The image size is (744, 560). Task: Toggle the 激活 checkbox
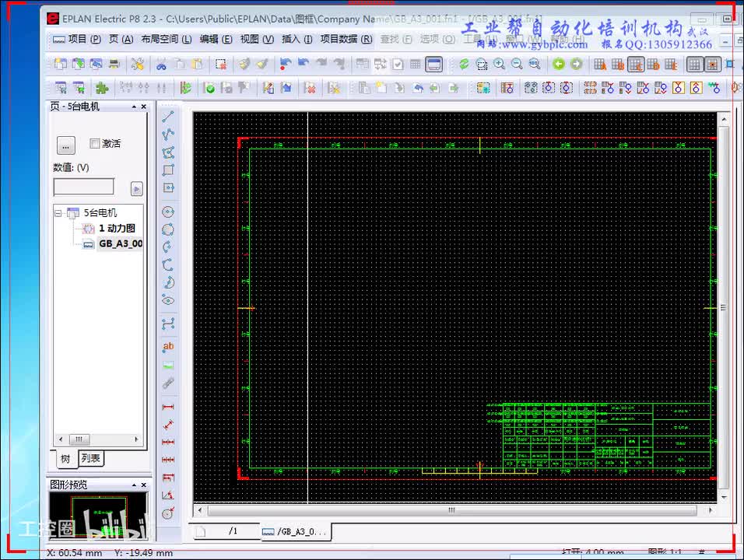pyautogui.click(x=95, y=144)
